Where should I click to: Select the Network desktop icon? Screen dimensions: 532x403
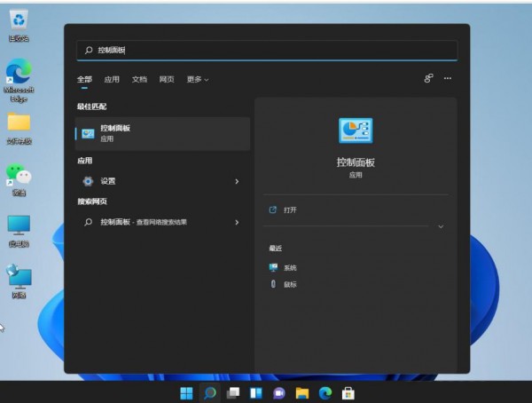coord(19,281)
